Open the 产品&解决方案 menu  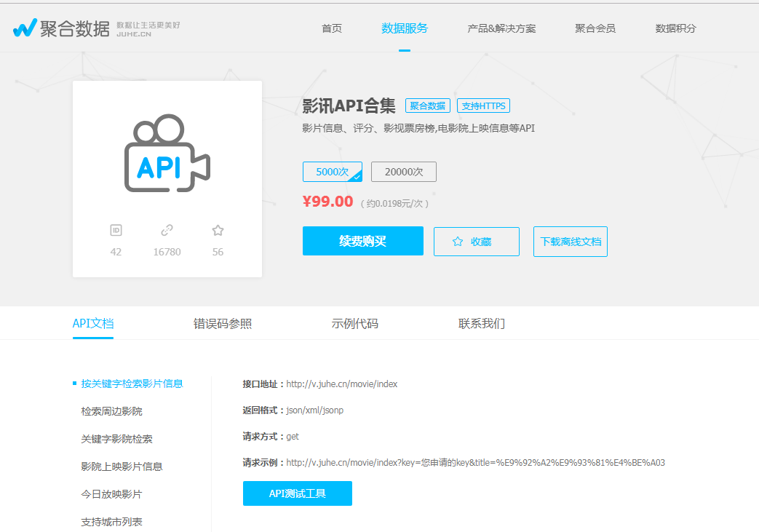[x=501, y=28]
